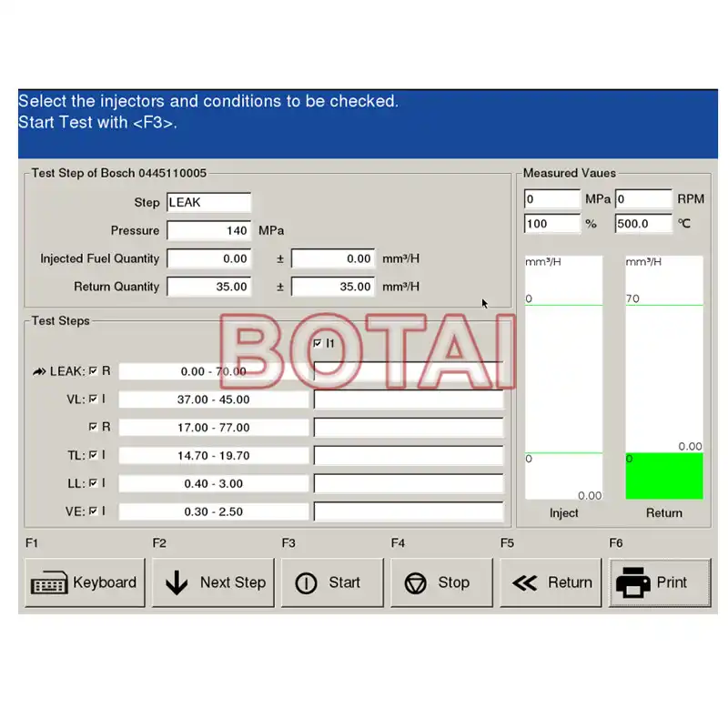Click the LL range 0.40 - 3.00
The image size is (728, 728).
click(214, 483)
